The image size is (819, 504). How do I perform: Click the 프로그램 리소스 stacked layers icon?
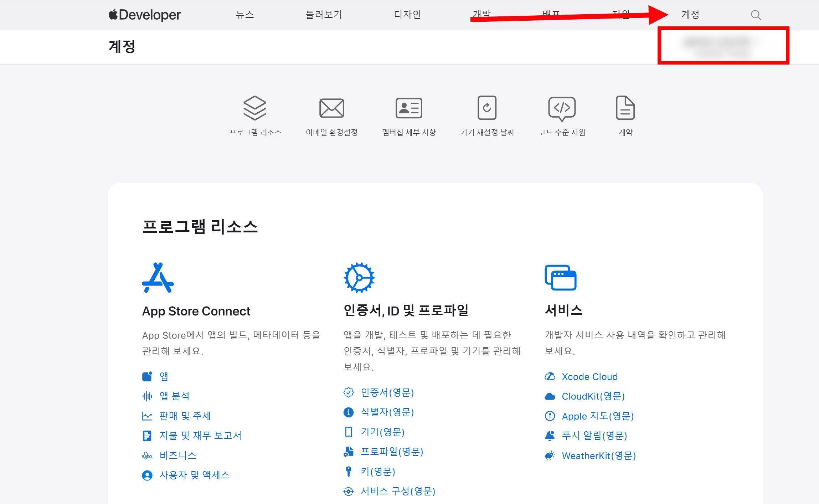255,108
